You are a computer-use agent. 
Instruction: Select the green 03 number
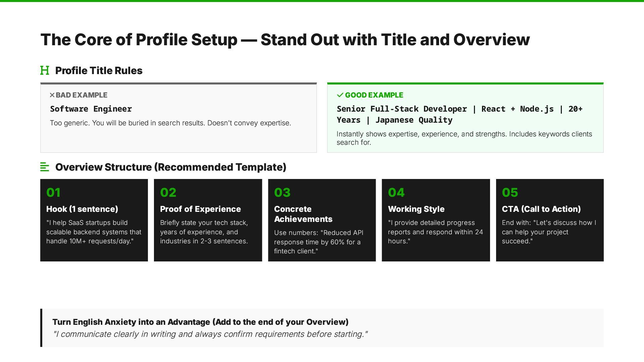[x=282, y=192]
